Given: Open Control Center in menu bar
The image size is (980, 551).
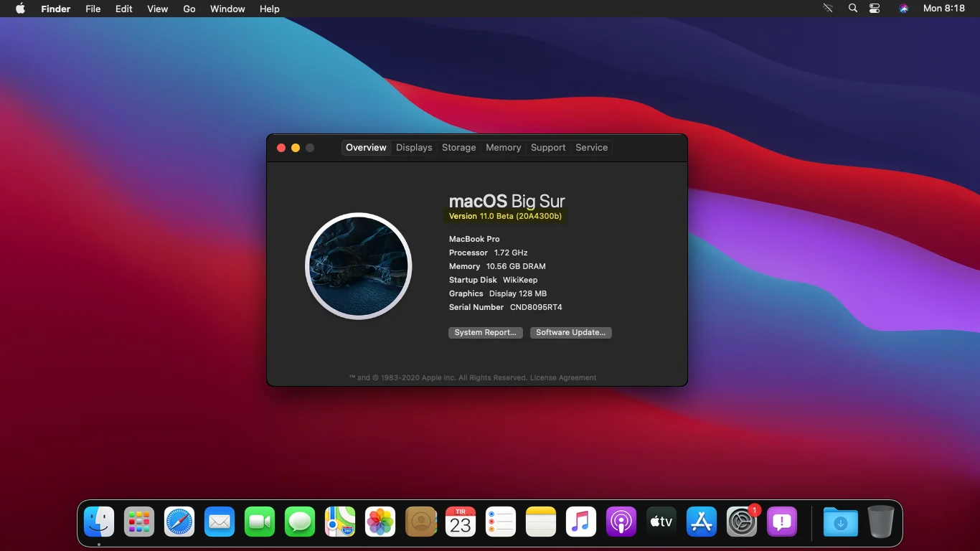Looking at the screenshot, I should (x=875, y=9).
